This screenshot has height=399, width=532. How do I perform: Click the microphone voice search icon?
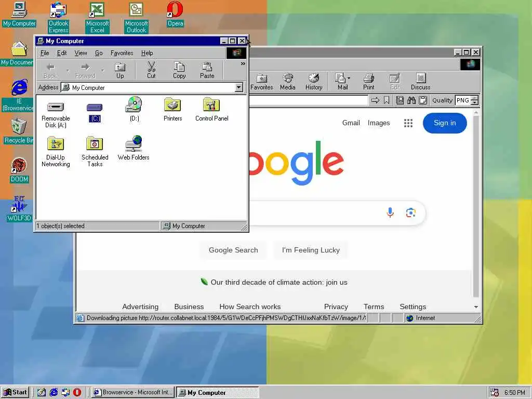tap(390, 212)
